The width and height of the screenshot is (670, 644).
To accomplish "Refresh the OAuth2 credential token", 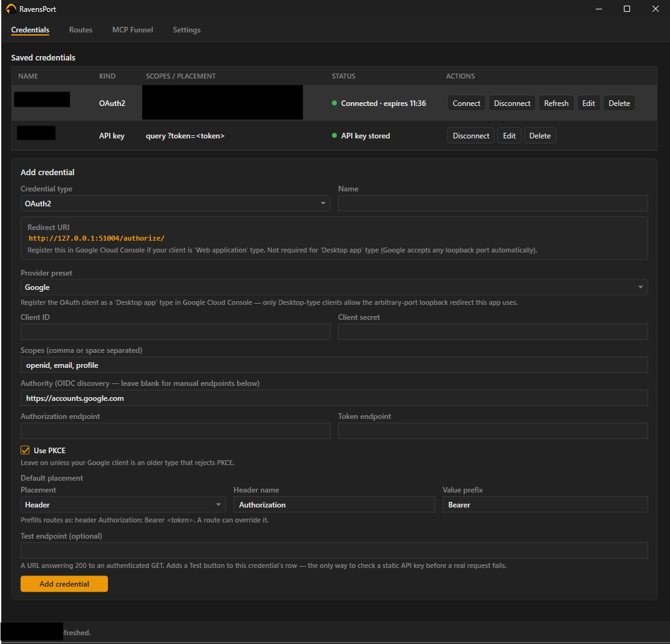I will click(556, 103).
